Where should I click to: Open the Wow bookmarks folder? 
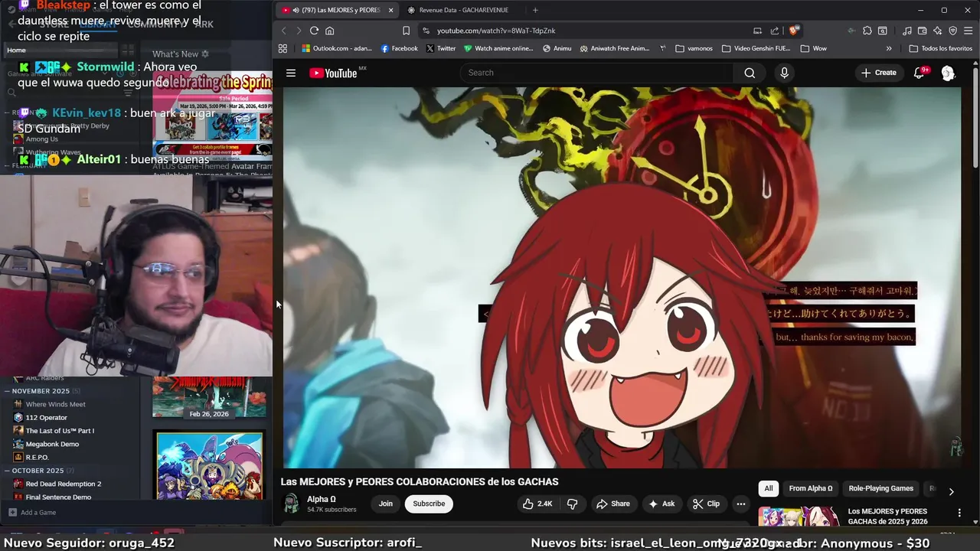(x=813, y=48)
